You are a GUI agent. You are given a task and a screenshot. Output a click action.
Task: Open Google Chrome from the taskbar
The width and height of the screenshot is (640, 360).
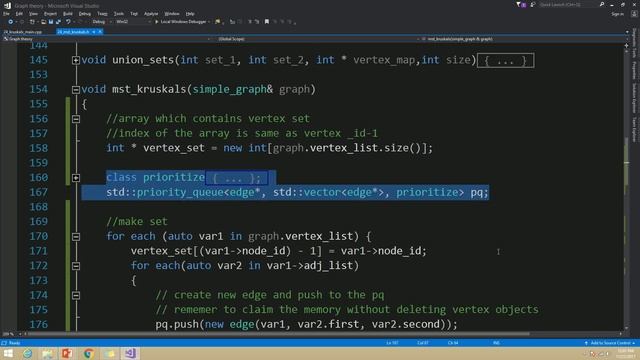pyautogui.click(x=88, y=353)
